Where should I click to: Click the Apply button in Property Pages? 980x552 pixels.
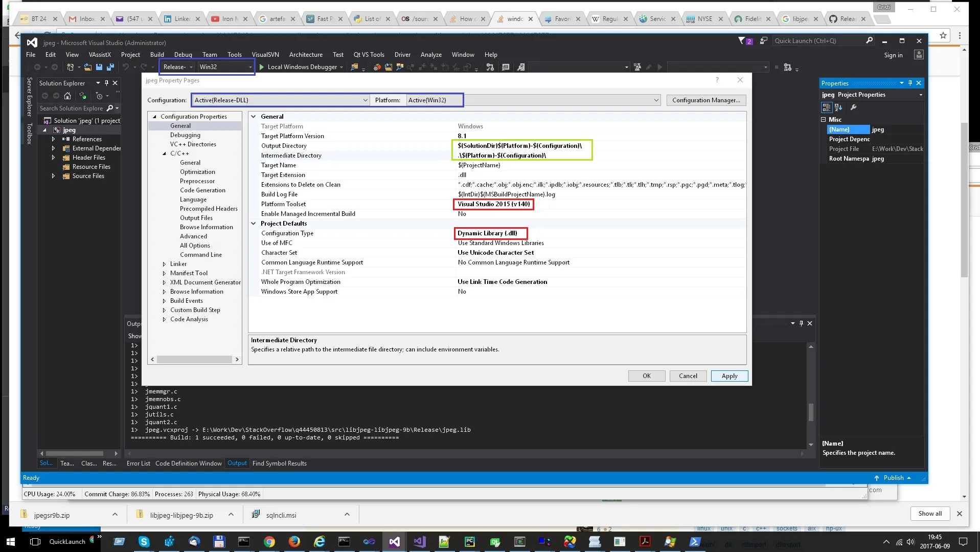pyautogui.click(x=730, y=376)
